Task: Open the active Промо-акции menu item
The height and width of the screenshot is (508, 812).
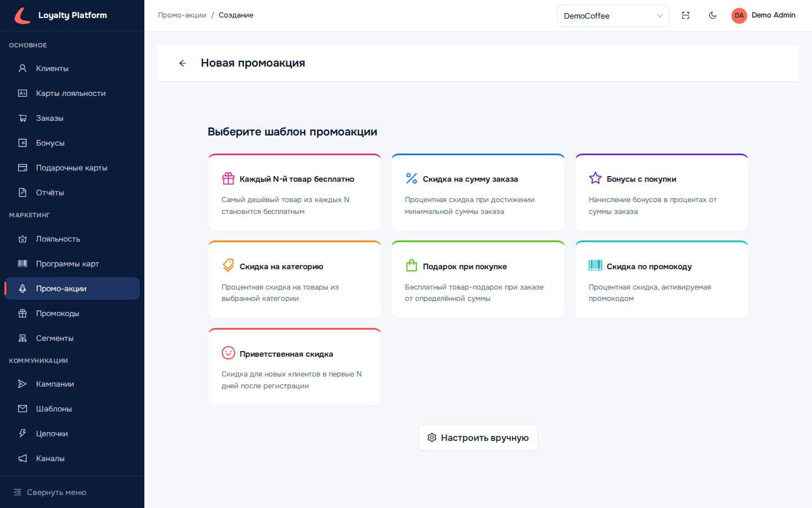Action: 72,288
